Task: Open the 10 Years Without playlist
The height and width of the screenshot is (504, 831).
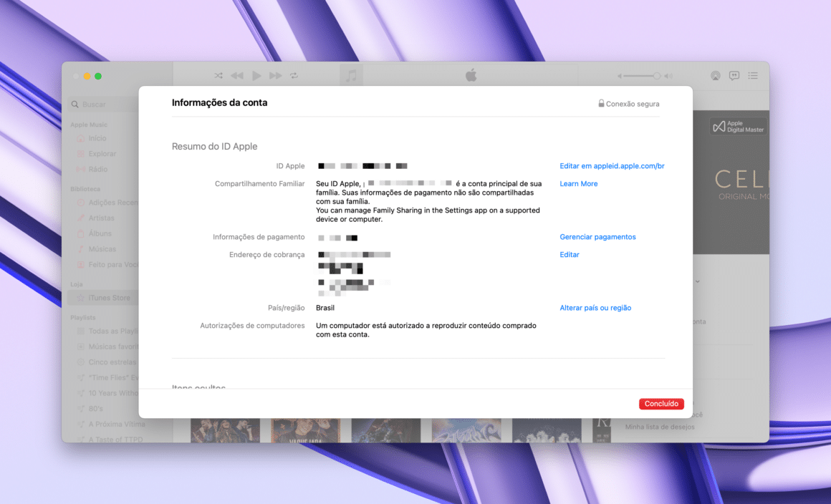Action: click(x=102, y=393)
